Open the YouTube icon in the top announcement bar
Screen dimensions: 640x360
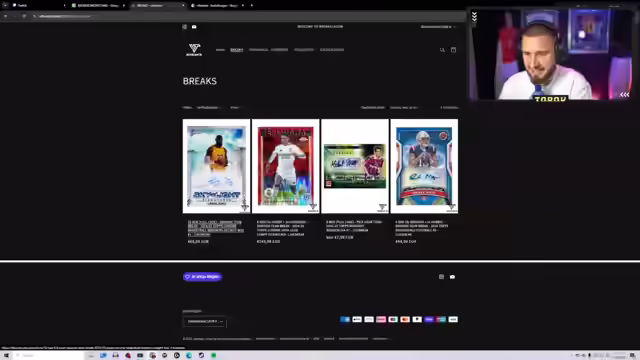(194, 27)
